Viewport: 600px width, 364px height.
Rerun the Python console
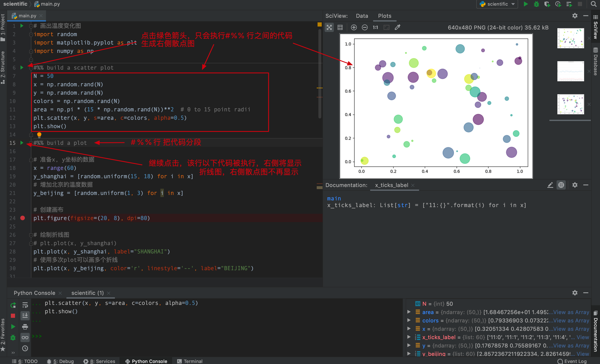pos(13,305)
